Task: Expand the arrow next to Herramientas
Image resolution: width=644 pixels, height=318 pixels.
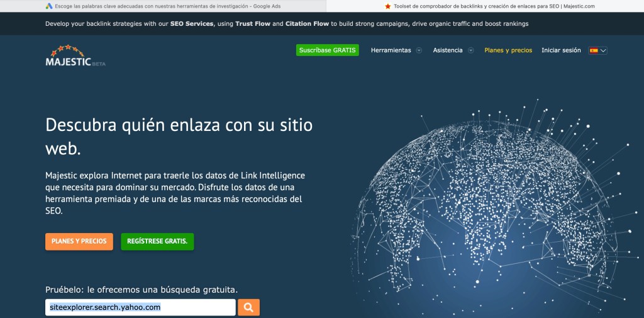Action: [x=419, y=50]
